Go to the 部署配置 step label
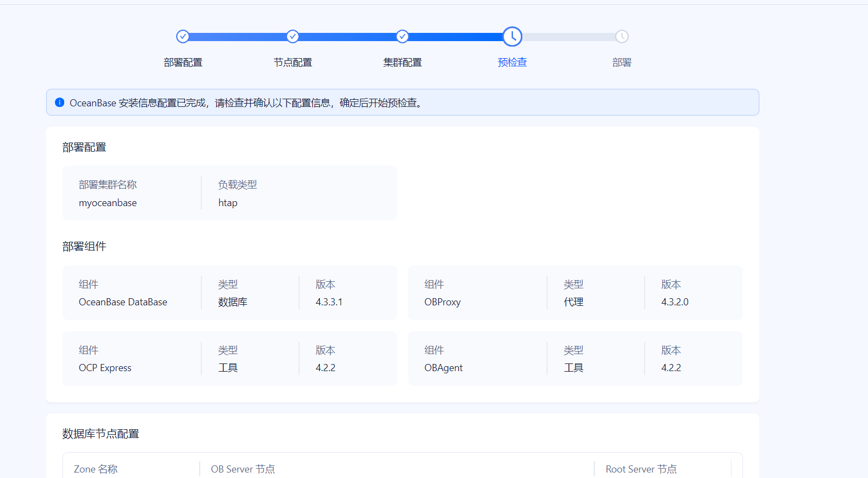The width and height of the screenshot is (868, 478). tap(183, 62)
